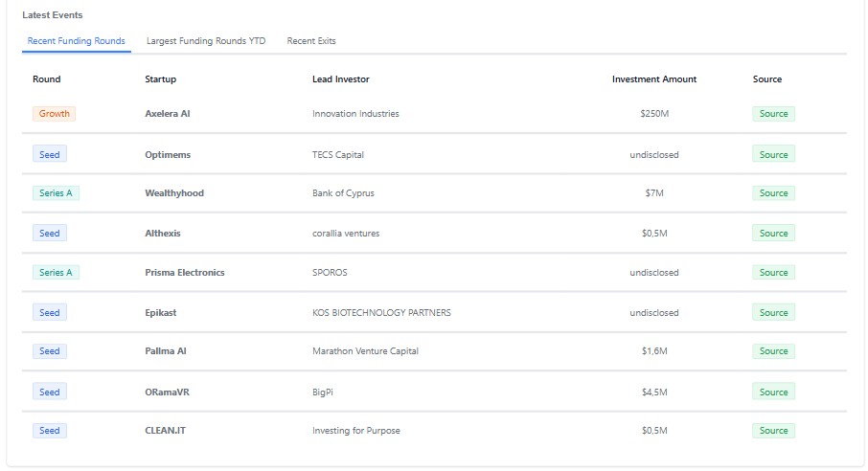The image size is (868, 471).
Task: Click Source button for CLEAN.IT
Action: point(773,431)
